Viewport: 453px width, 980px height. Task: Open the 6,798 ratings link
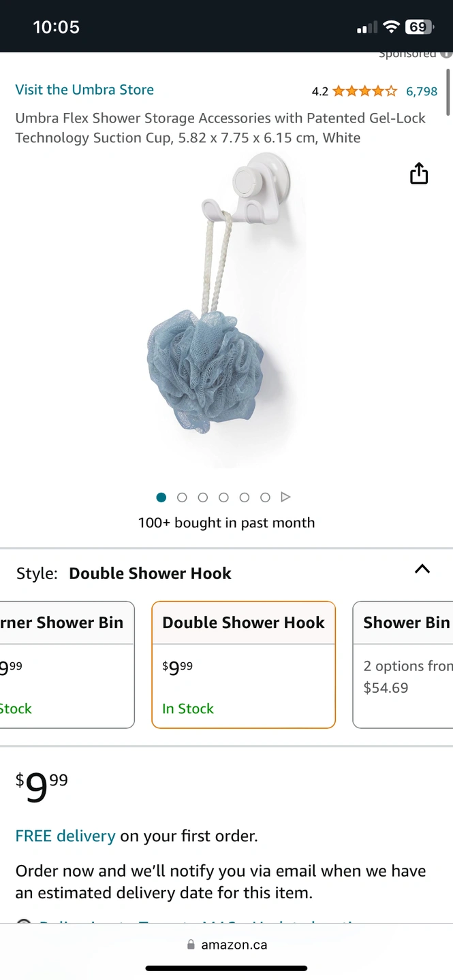click(x=422, y=91)
